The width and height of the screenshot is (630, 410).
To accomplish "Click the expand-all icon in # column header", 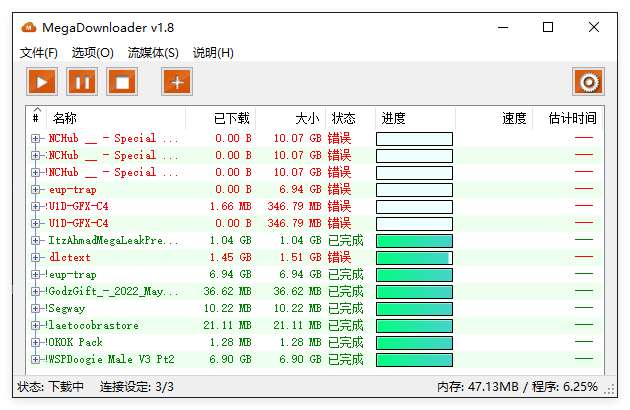I will click(36, 118).
